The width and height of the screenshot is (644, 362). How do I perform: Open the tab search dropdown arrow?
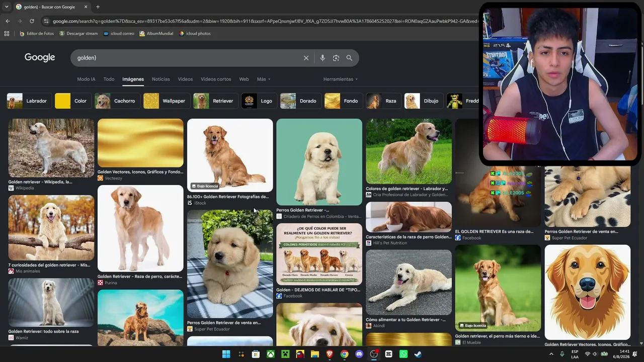(x=8, y=7)
